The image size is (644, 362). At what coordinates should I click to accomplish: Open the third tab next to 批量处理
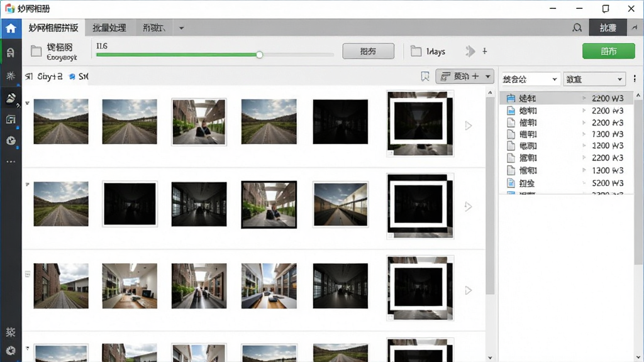click(x=154, y=28)
